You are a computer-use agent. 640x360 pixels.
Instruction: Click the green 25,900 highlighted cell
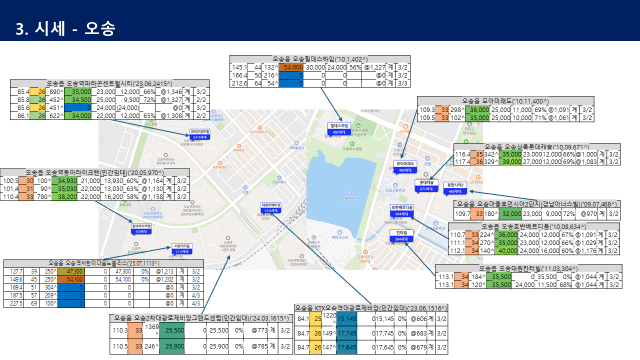click(x=171, y=346)
